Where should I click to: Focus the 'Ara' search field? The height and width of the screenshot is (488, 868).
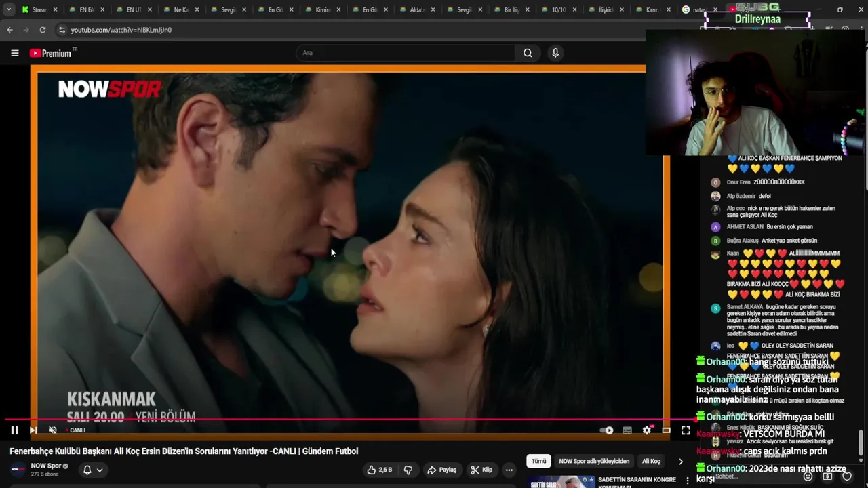click(406, 53)
